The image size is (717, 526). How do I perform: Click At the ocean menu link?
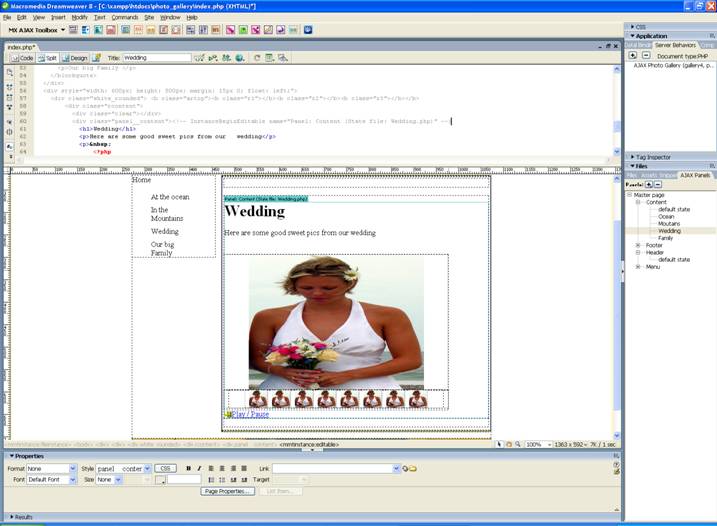click(x=170, y=197)
